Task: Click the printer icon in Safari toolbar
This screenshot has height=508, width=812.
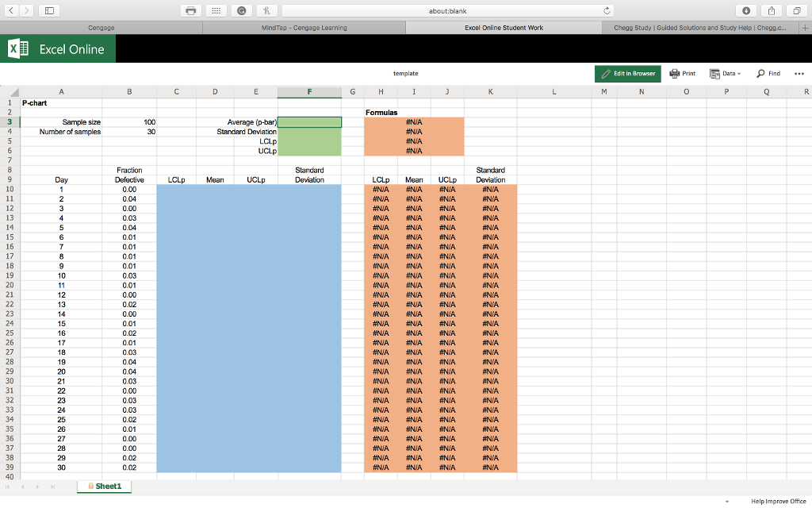Action: coord(190,10)
